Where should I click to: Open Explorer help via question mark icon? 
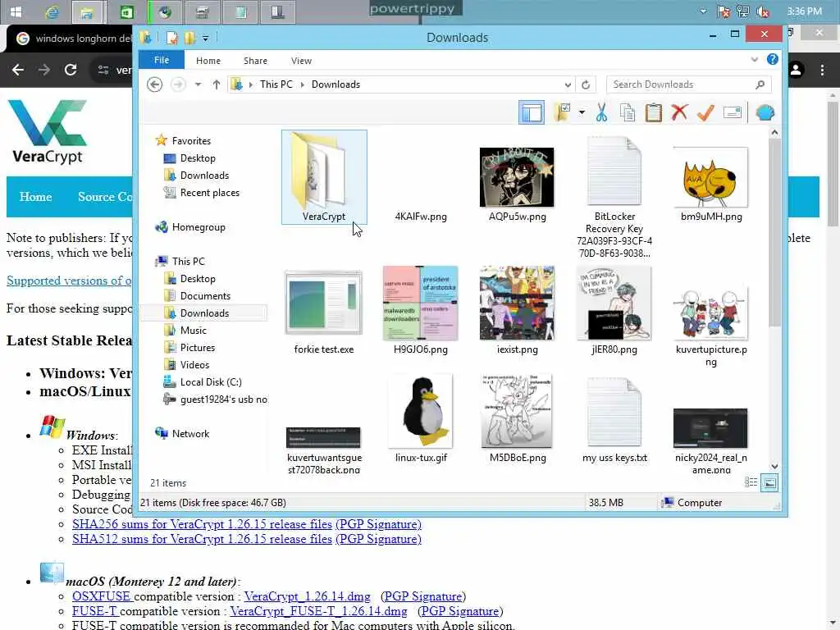coord(773,59)
